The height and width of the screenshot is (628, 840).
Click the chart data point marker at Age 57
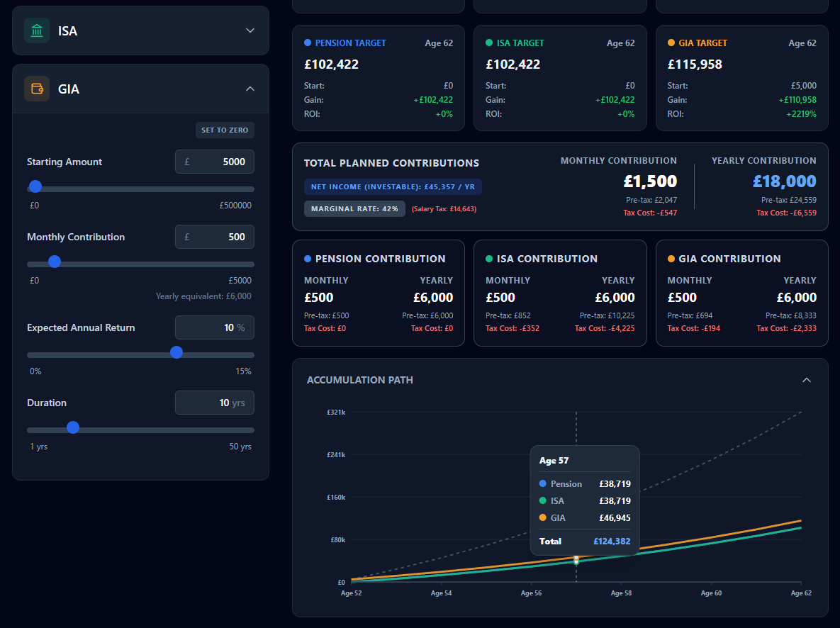point(576,560)
